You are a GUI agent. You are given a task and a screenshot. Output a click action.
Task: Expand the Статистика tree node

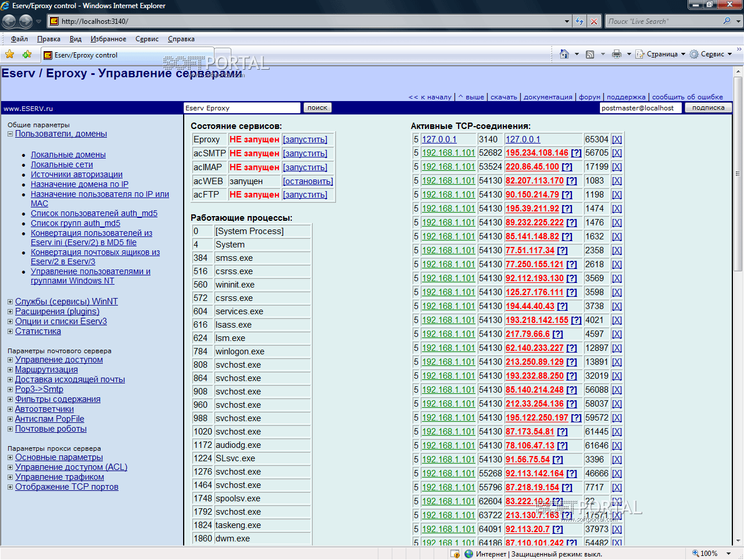(10, 331)
